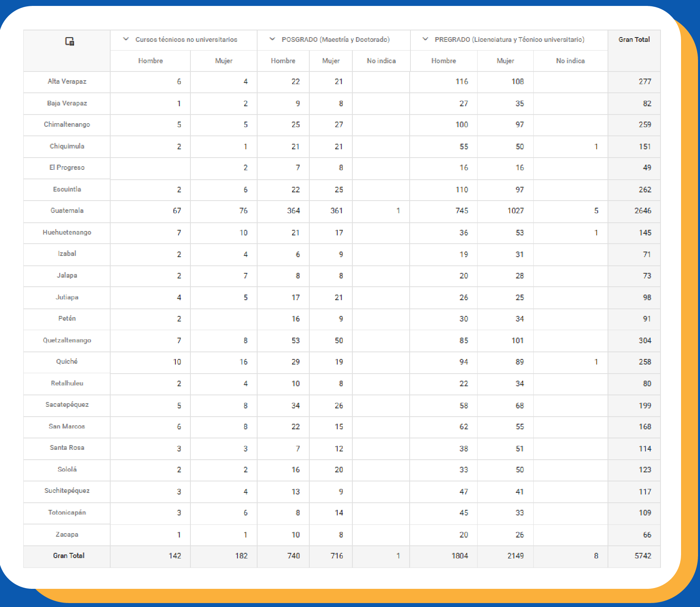
Task: Click Cursos técnicos Mujer total 182
Action: click(x=241, y=556)
